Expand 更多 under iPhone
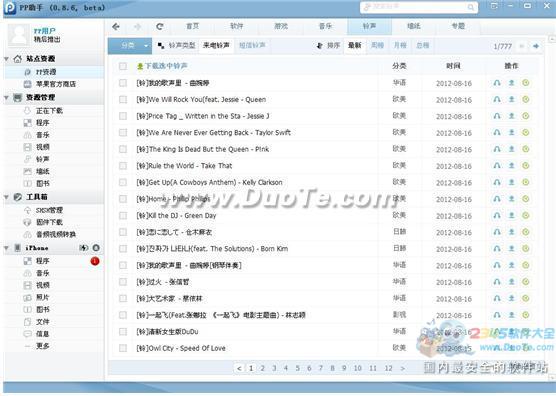 43,346
